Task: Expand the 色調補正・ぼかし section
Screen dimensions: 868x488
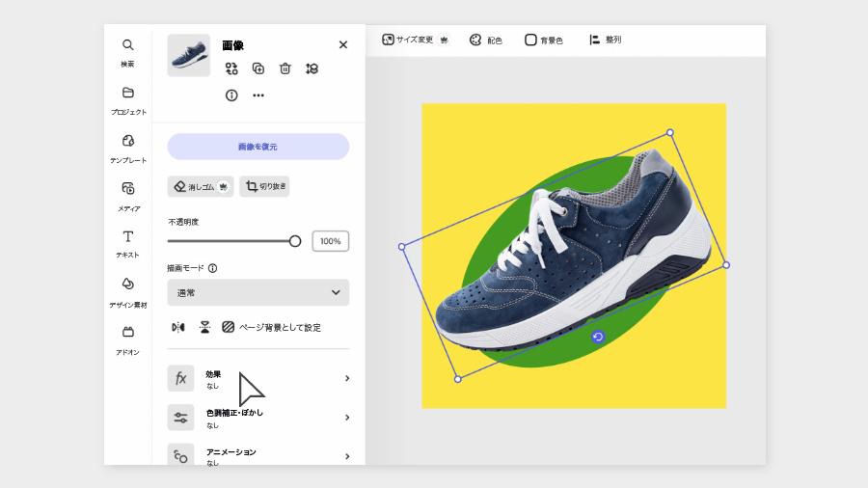Action: 258,418
